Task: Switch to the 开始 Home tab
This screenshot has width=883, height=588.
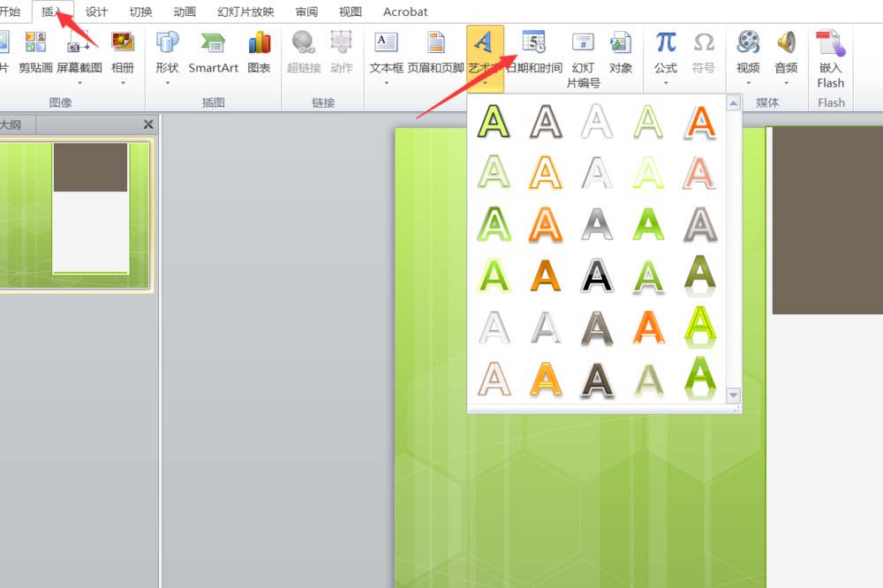Action: [10, 11]
